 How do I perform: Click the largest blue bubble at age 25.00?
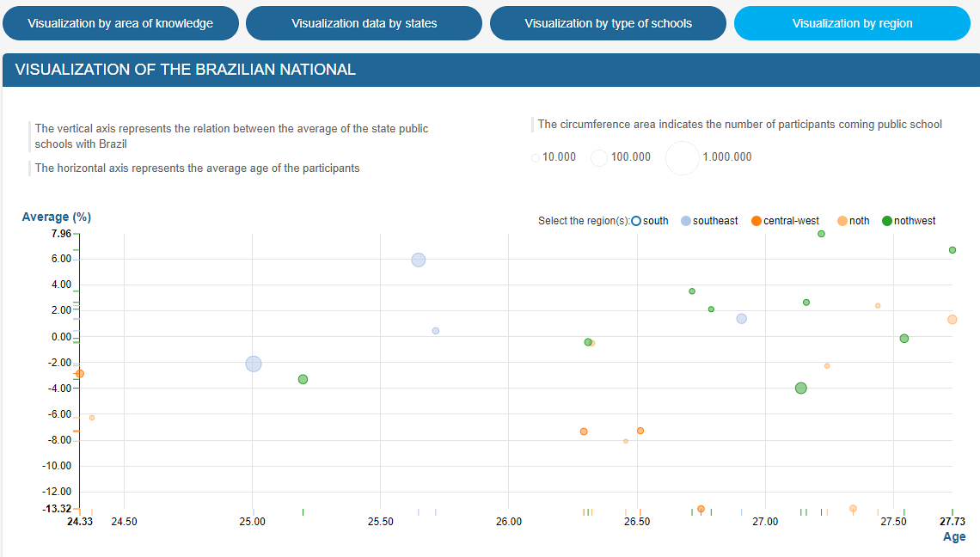(x=253, y=364)
